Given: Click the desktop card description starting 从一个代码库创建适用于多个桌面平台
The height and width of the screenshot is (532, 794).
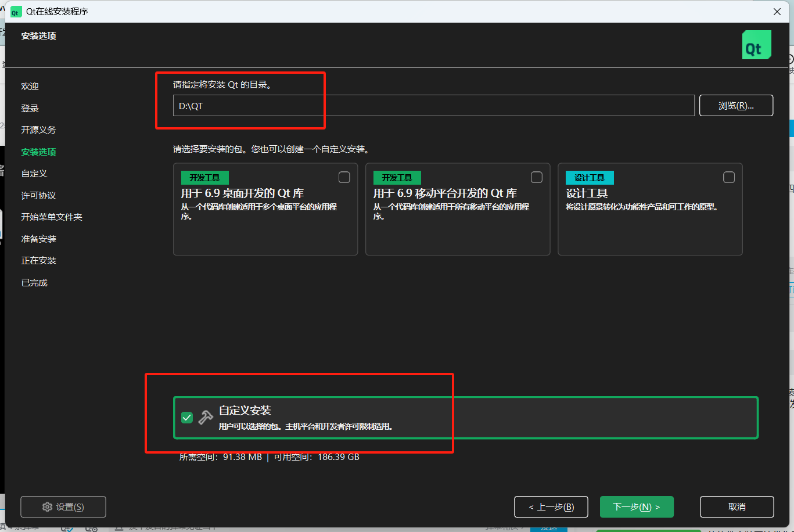Looking at the screenshot, I should (x=259, y=211).
